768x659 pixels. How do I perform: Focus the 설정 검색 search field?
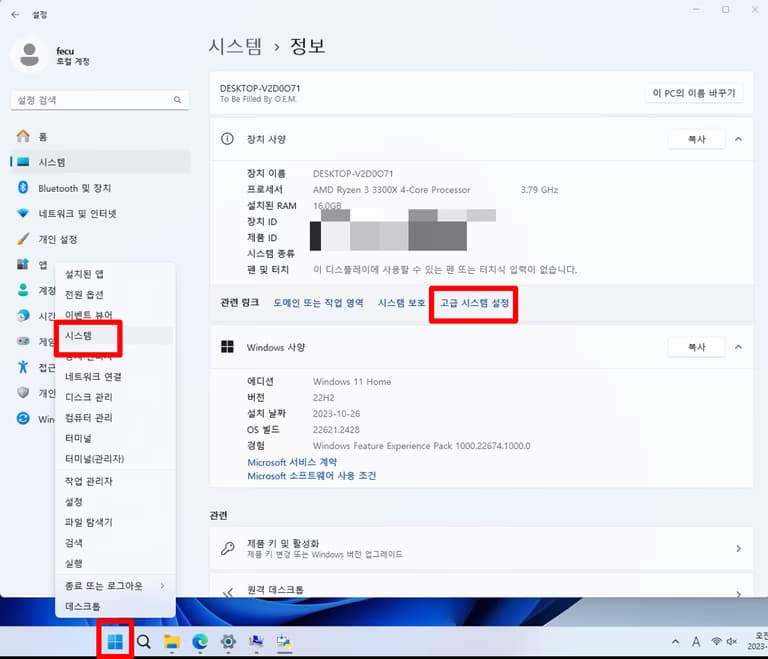(x=99, y=100)
